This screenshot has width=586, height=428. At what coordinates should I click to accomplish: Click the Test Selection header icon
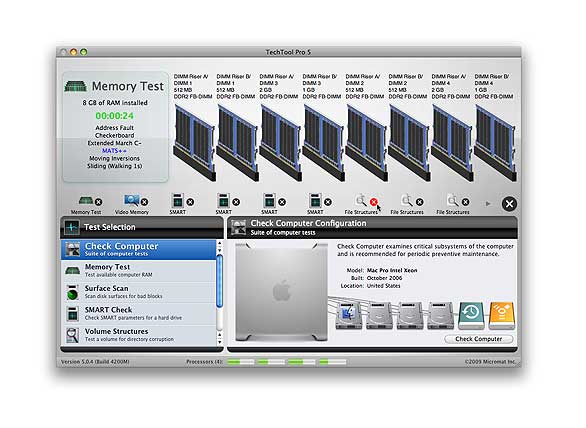[71, 227]
